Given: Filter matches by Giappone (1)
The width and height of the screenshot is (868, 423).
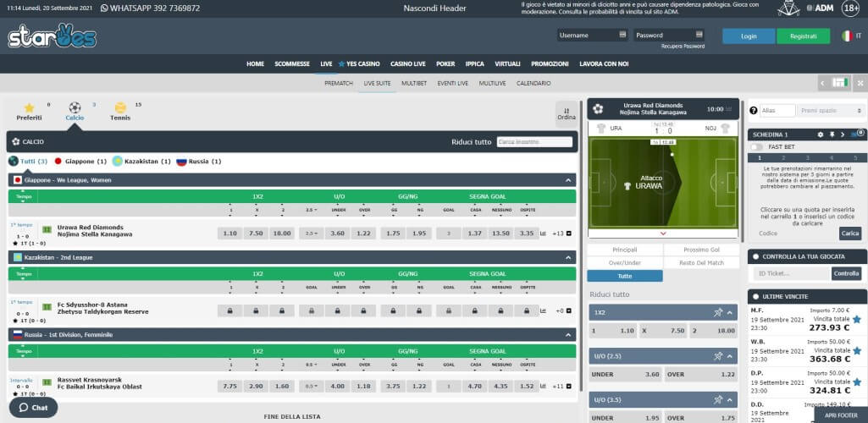Looking at the screenshot, I should (x=80, y=162).
